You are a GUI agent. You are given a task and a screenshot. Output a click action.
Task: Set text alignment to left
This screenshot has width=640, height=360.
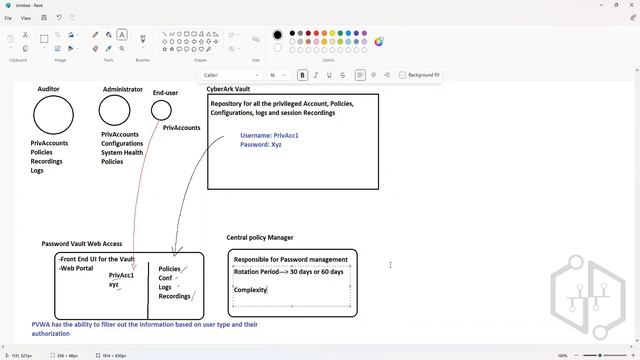360,75
